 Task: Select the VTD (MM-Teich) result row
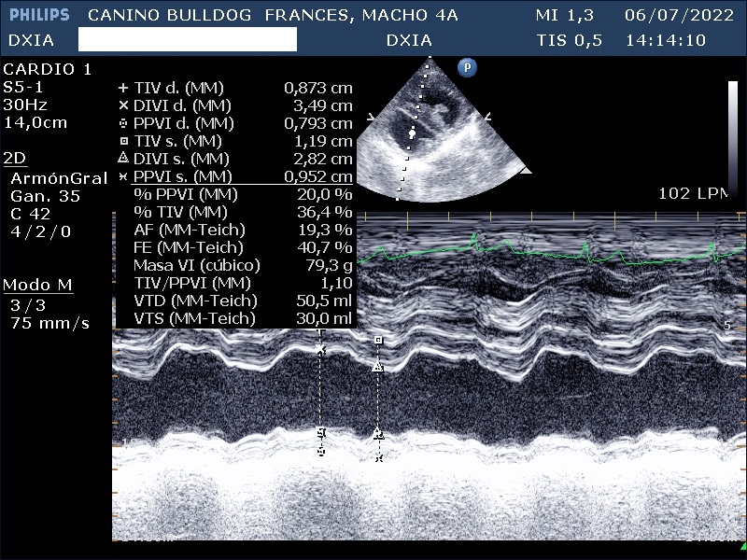(233, 301)
